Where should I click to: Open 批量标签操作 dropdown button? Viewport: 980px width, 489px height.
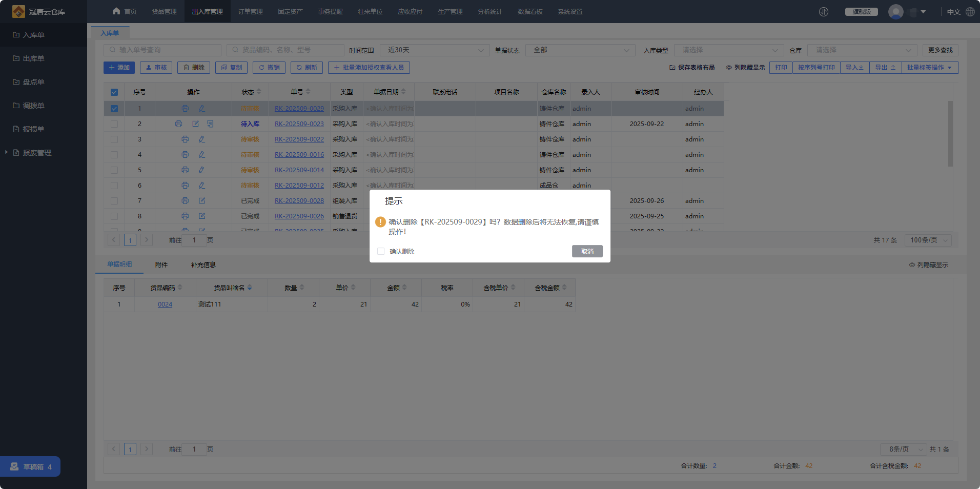pyautogui.click(x=930, y=68)
